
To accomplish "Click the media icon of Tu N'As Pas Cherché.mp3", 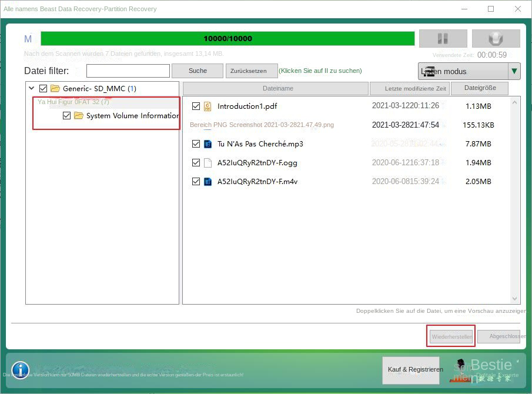I will (208, 144).
